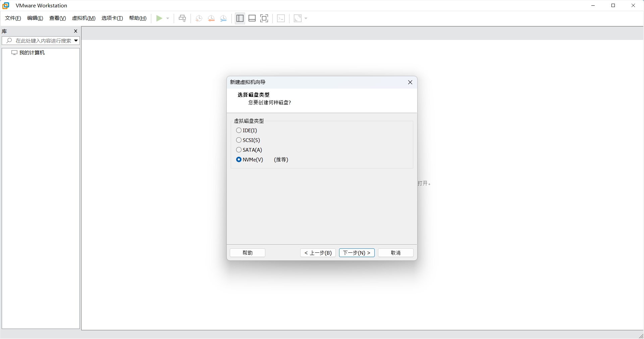Open the power options dropdown arrow
Image resolution: width=644 pixels, height=339 pixels.
(168, 18)
